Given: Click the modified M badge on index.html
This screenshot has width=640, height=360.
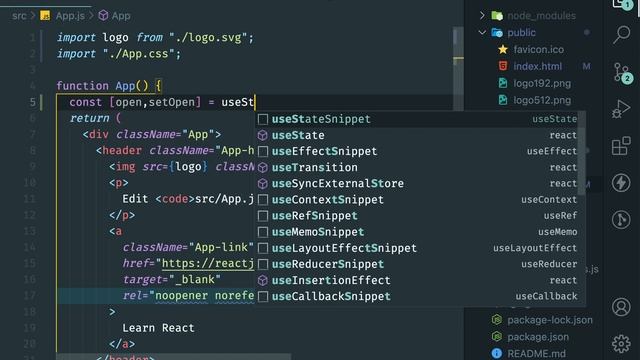Looking at the screenshot, I should pyautogui.click(x=586, y=66).
